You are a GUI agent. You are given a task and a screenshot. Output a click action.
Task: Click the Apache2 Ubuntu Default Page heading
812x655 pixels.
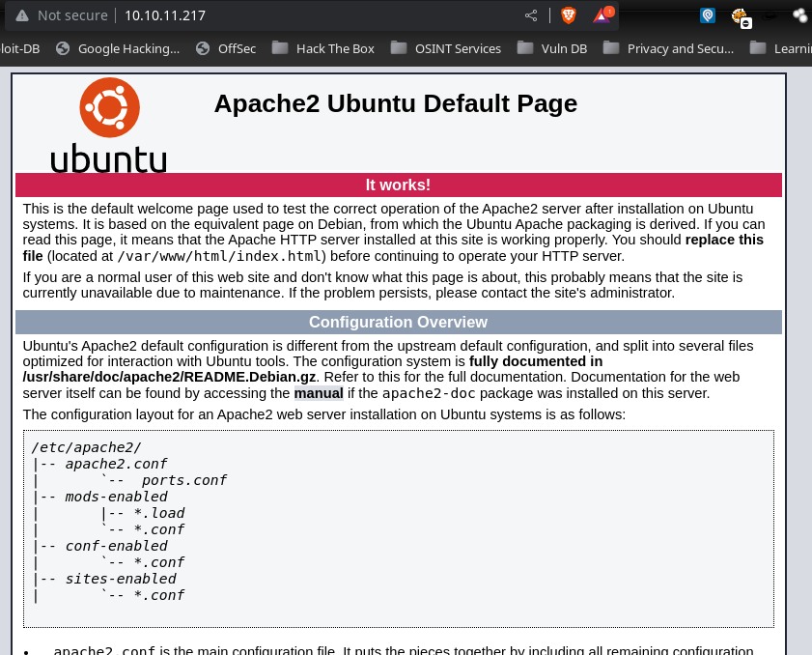pyautogui.click(x=395, y=103)
